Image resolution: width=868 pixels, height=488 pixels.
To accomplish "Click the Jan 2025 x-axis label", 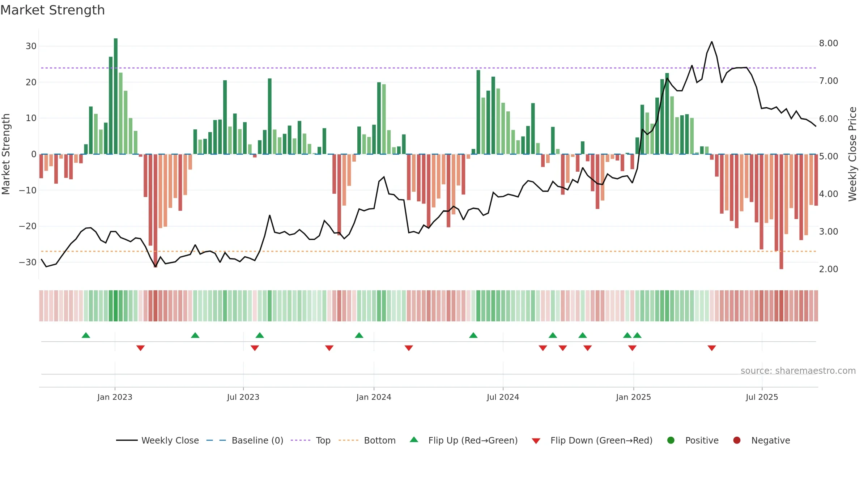I will point(633,397).
